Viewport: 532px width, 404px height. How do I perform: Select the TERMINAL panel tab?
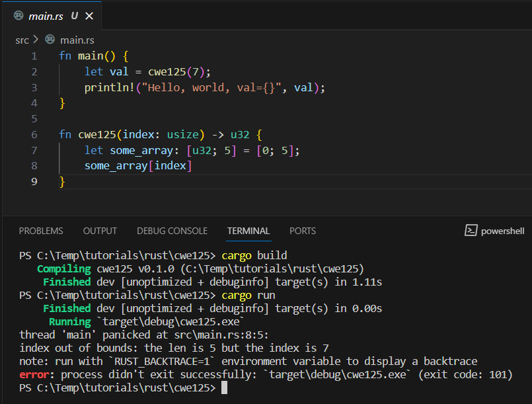pyautogui.click(x=248, y=231)
